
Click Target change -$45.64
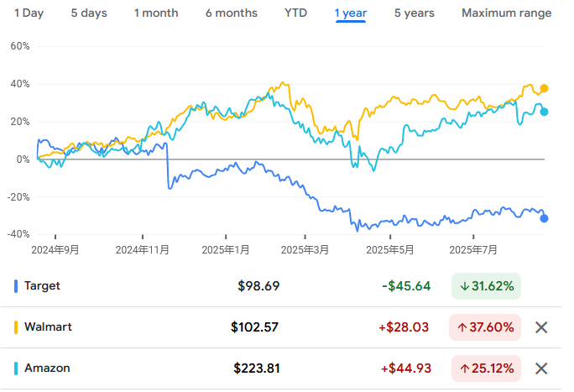(x=406, y=286)
